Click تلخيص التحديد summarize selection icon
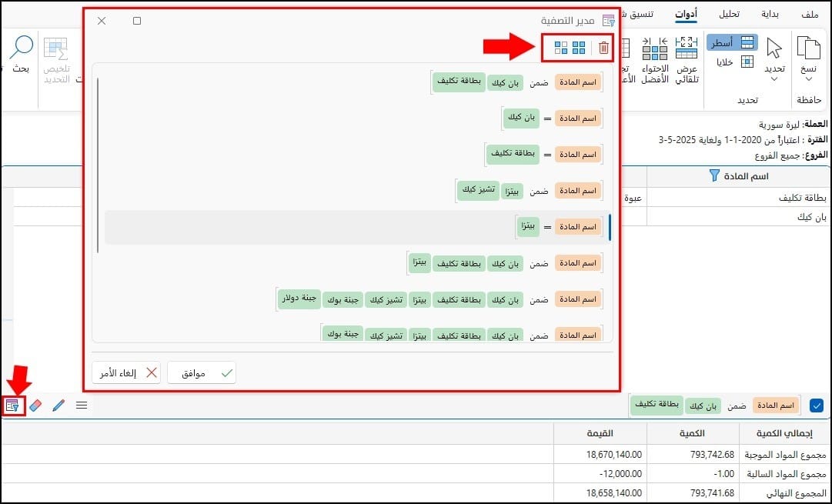Image resolution: width=832 pixels, height=504 pixels. (x=56, y=48)
